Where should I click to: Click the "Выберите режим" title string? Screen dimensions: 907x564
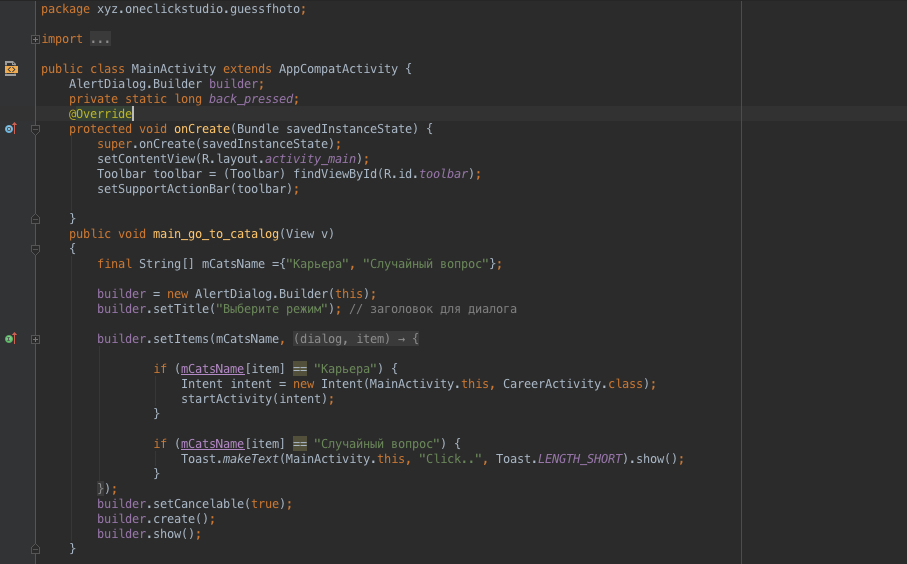pos(272,309)
